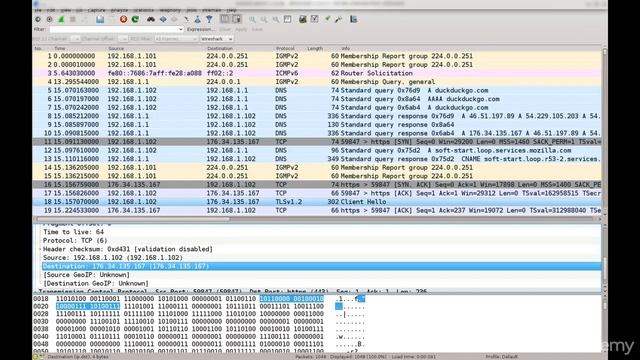Start a new capture with the green fin icon
This screenshot has width=640, height=360.
click(61, 19)
